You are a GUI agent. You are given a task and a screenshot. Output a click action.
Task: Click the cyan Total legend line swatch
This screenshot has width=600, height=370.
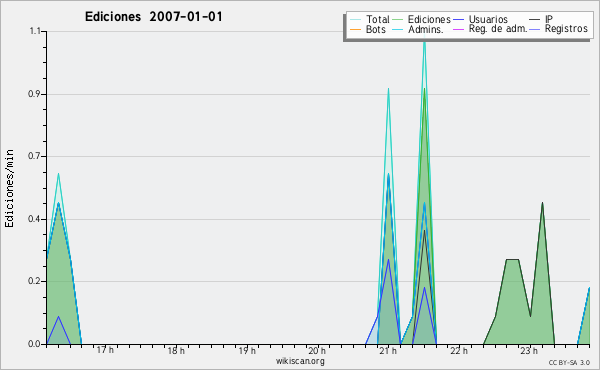click(x=355, y=20)
